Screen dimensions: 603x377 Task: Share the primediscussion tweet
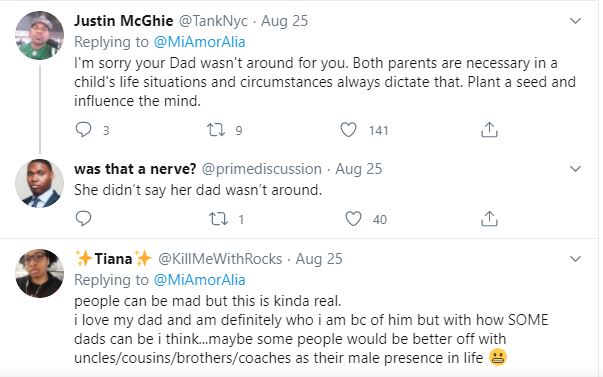coord(489,219)
